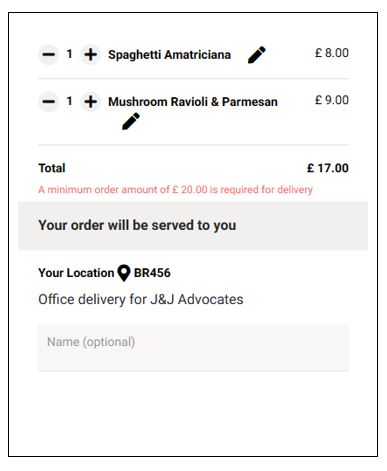The image size is (387, 471).
Task: Select the Mushroom Ravioli & Parmesan name
Action: pyautogui.click(x=193, y=102)
